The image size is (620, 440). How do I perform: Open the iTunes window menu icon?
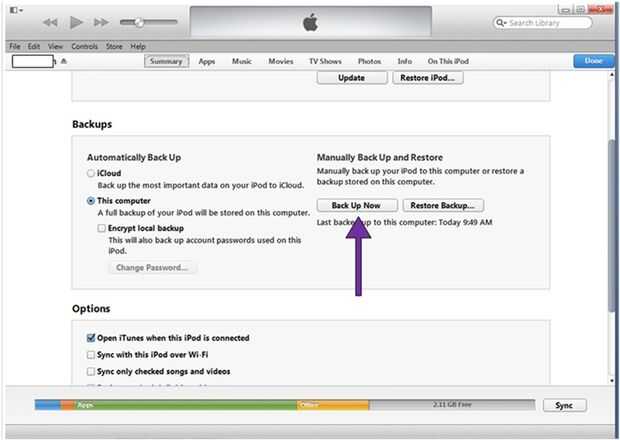(16, 10)
